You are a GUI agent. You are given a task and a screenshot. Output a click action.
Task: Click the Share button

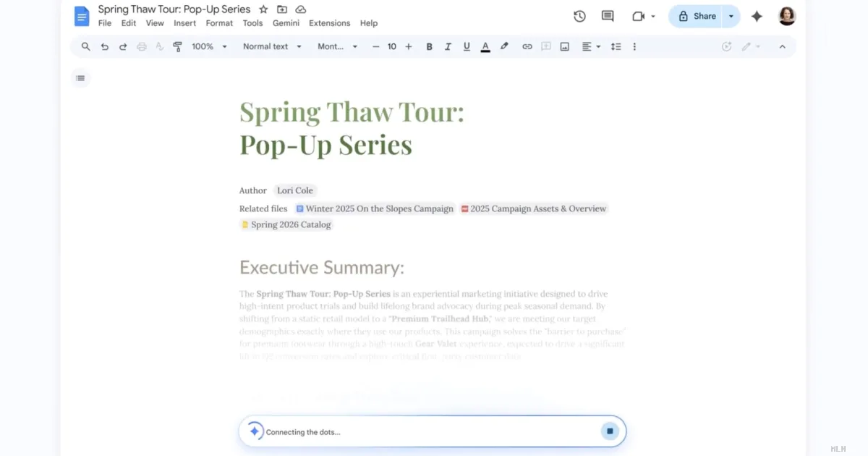click(697, 16)
